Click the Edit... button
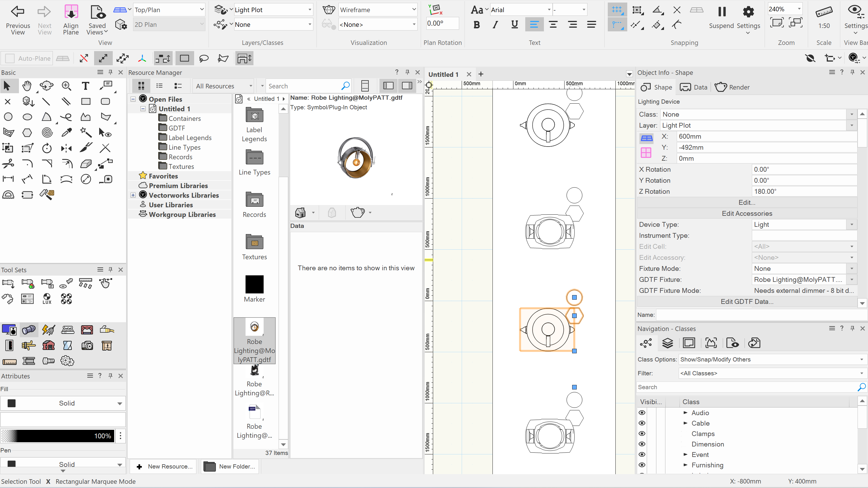Viewport: 868px width, 488px height. coord(747,202)
